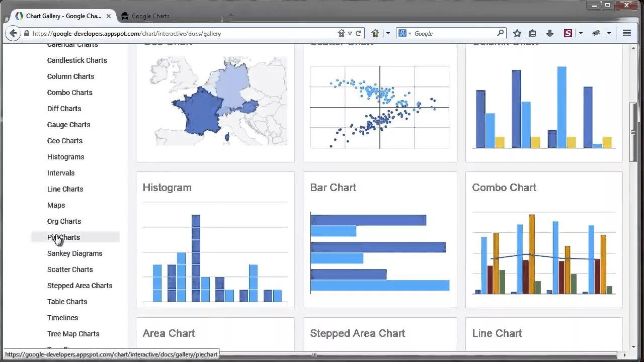Open Combo Charts in sidebar
644x362 pixels.
pyautogui.click(x=70, y=93)
